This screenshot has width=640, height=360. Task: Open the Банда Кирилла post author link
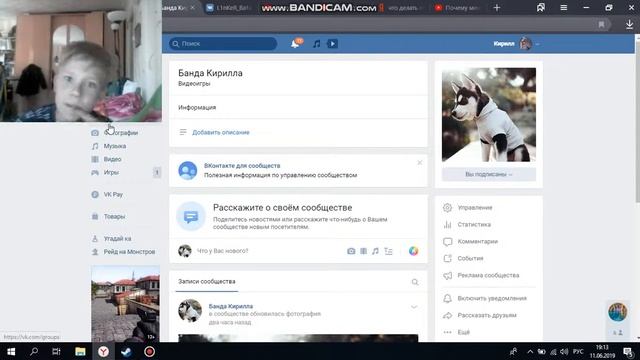pos(231,306)
